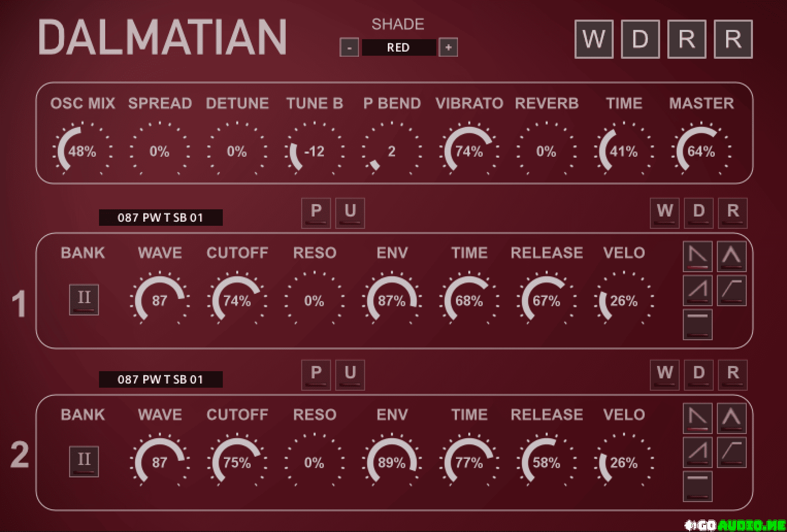Screen dimensions: 787x532
Task: Open the oscillator 1 waveform preset name display
Action: 160,218
